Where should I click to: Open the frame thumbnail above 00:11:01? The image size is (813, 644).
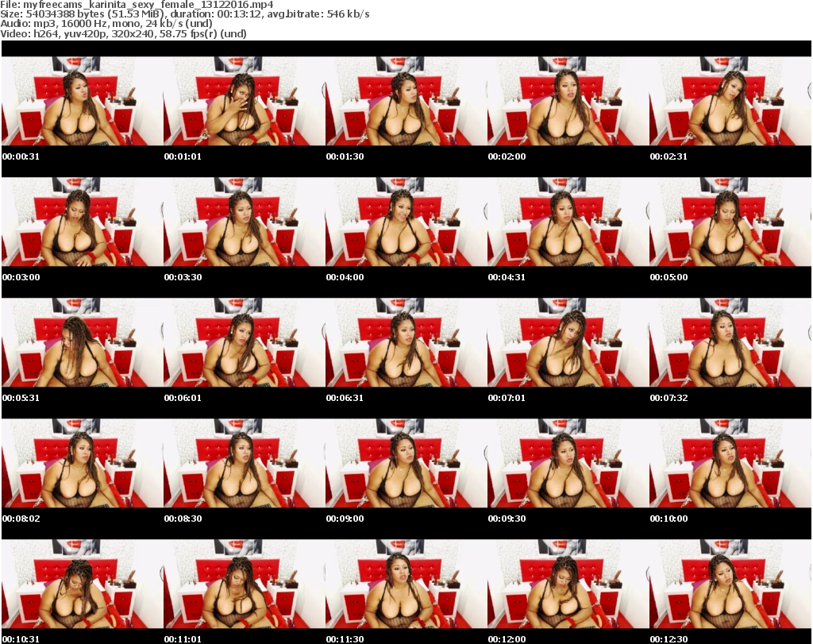pyautogui.click(x=245, y=584)
